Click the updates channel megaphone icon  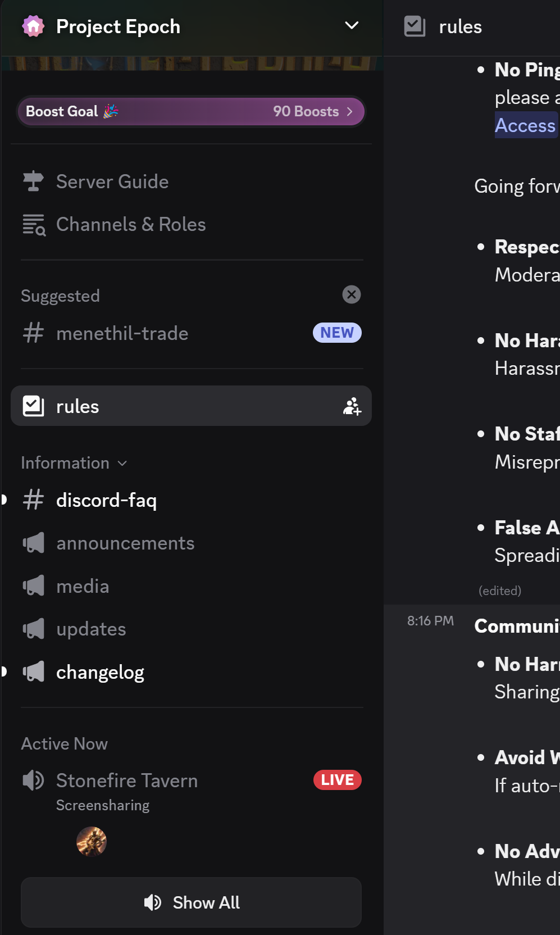34,629
